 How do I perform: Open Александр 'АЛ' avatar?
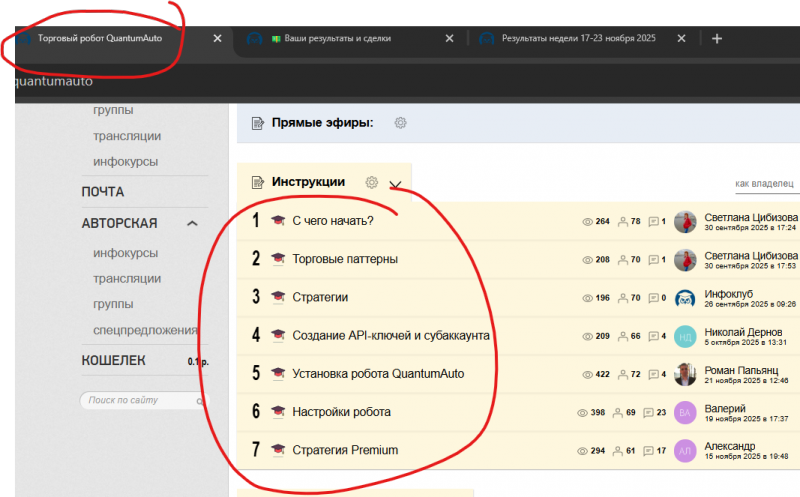pos(685,451)
